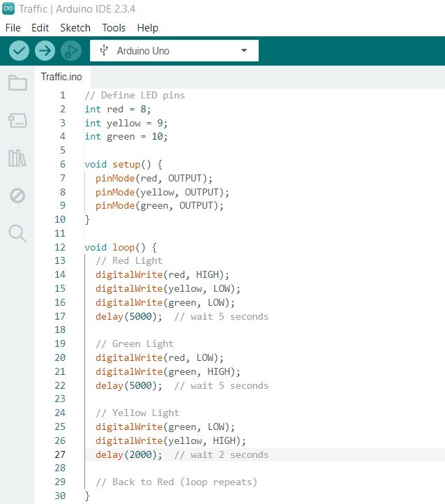Image resolution: width=445 pixels, height=504 pixels.
Task: Click the closing brace on line 30
Action: pos(87,496)
